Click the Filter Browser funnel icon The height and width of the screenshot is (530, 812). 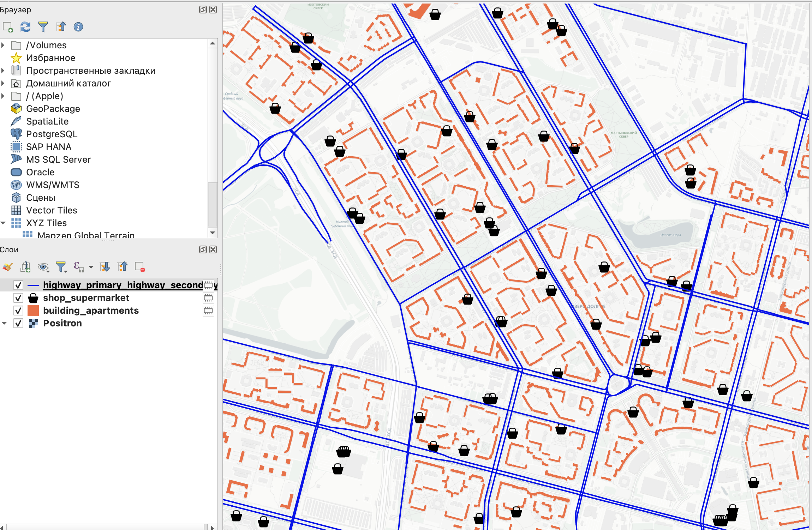tap(43, 27)
